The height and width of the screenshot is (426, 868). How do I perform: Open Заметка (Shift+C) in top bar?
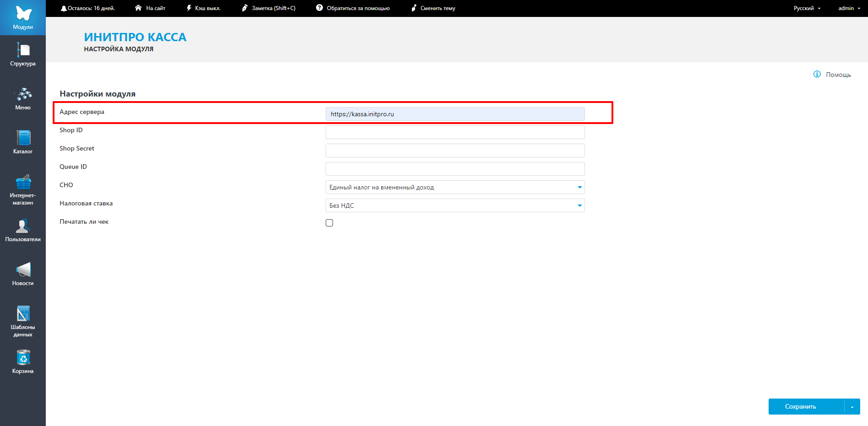(273, 8)
